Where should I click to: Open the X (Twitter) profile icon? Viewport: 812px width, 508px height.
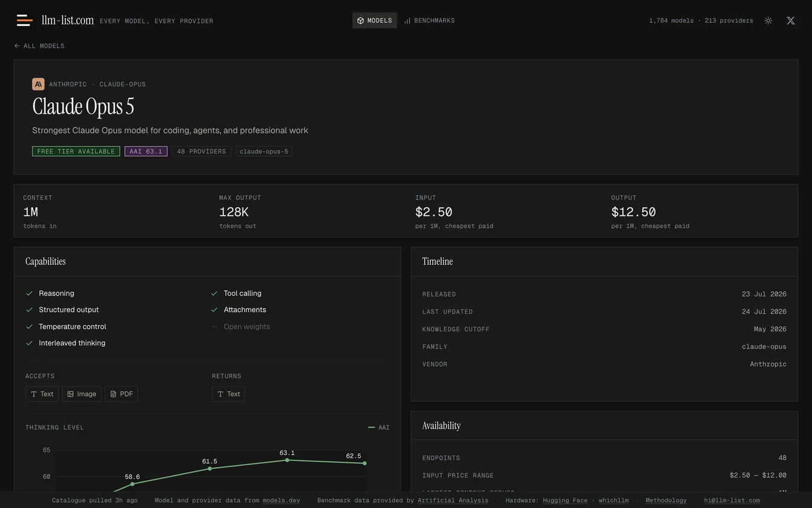(x=790, y=21)
